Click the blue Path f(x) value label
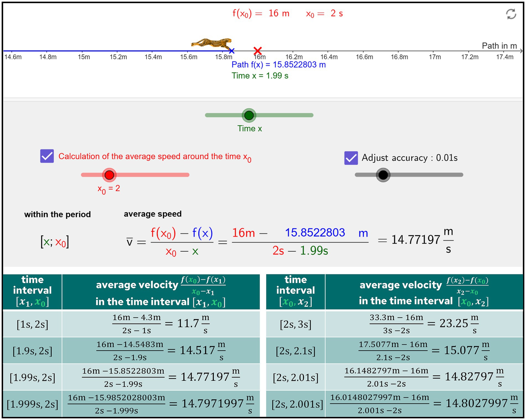The image size is (526, 420). click(x=278, y=65)
